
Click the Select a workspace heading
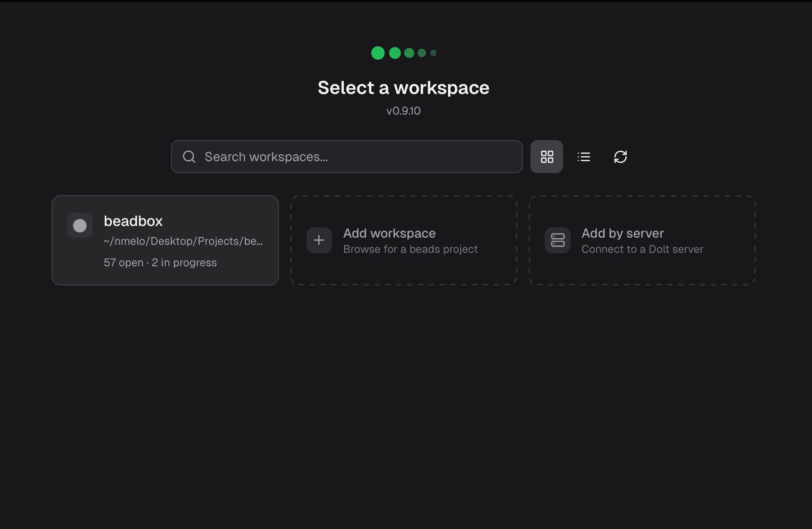pyautogui.click(x=403, y=88)
